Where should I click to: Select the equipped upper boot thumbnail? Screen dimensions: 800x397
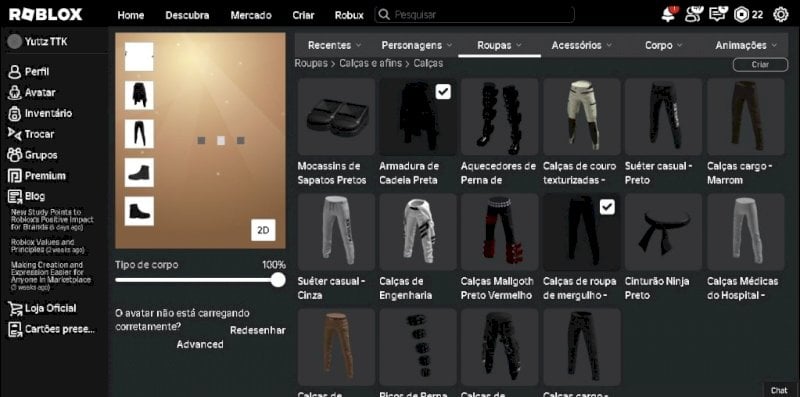tap(139, 172)
